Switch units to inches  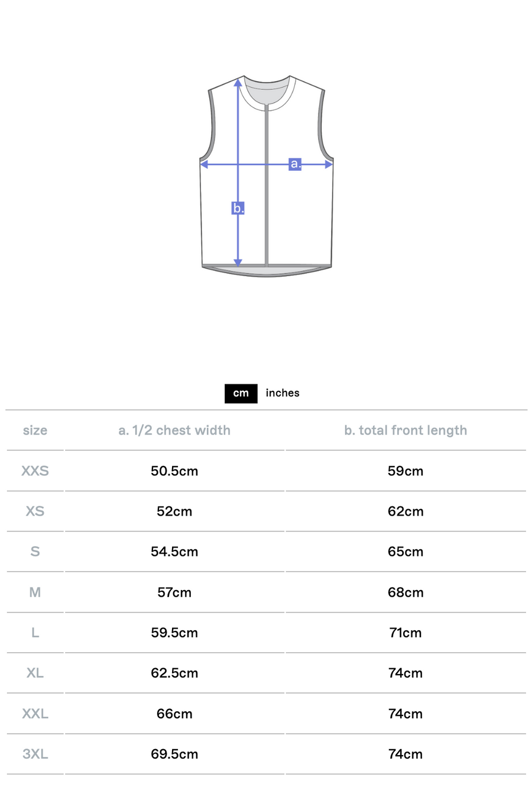tap(283, 393)
